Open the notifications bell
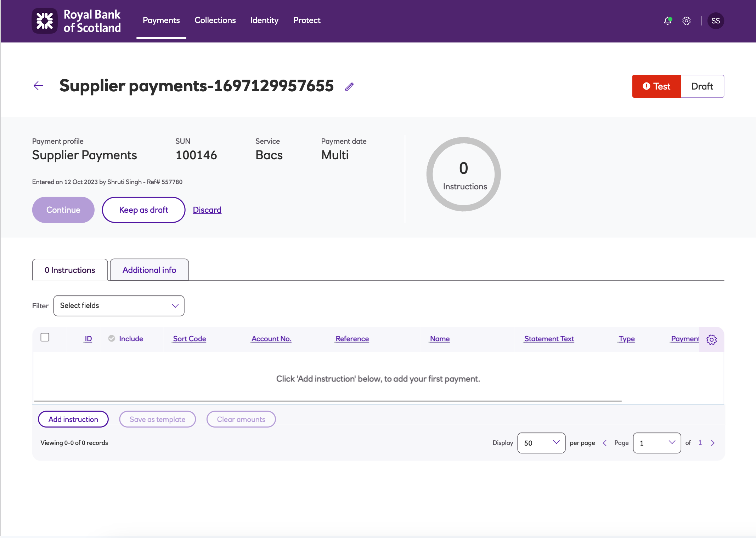The height and width of the screenshot is (538, 756). 667,21
